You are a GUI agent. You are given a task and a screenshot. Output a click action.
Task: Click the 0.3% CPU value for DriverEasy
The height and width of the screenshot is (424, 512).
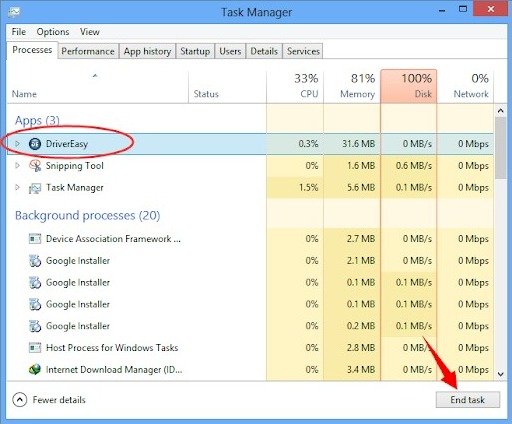click(308, 144)
